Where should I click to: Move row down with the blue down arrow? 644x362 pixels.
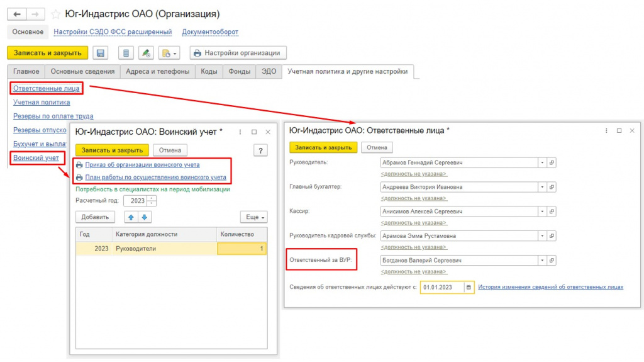(145, 217)
